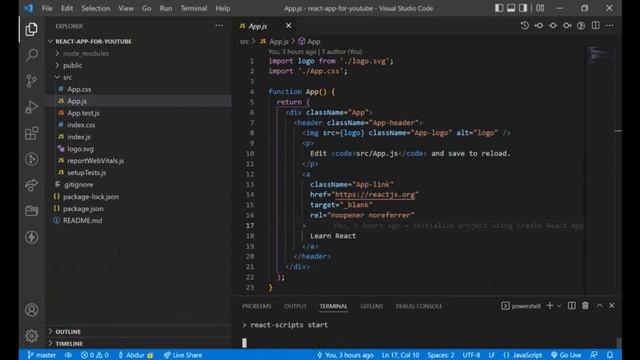Open the Project Manager folder icon
Screen dimensions: 640x360
[31, 211]
